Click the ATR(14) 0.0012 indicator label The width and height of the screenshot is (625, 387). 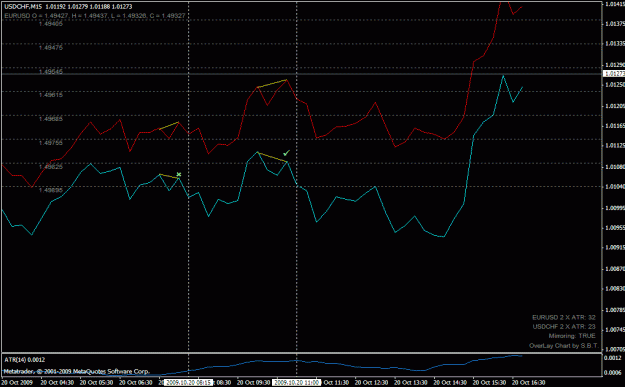(x=25, y=359)
